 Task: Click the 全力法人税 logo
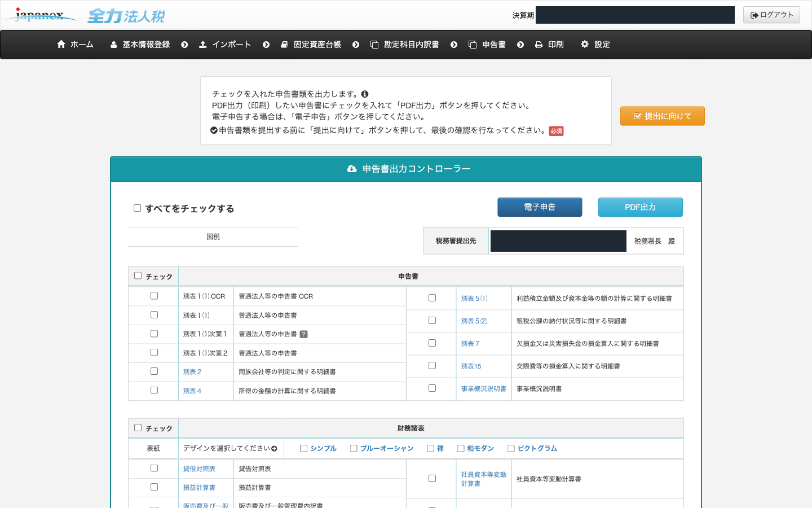pos(126,16)
